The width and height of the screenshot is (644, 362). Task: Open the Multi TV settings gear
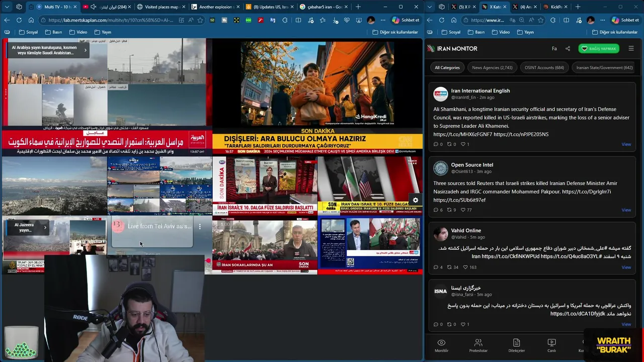pos(416,200)
